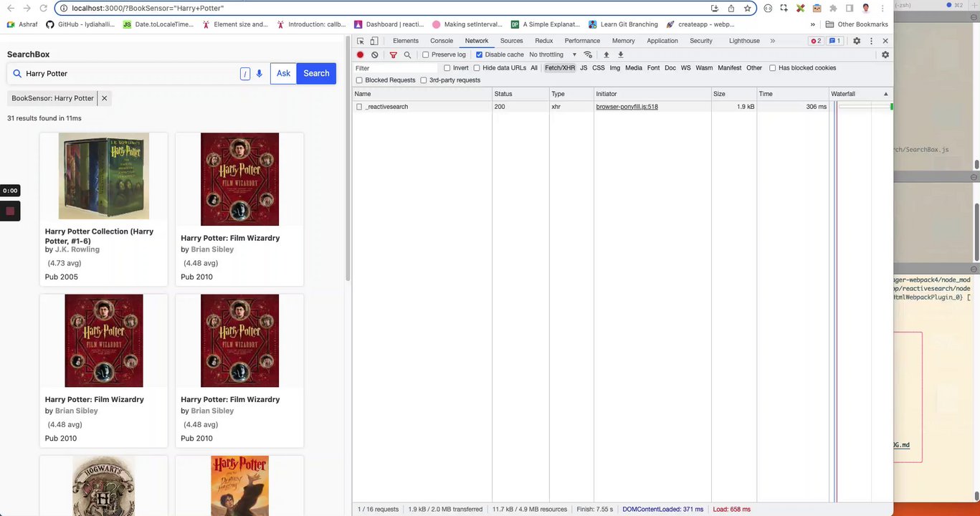Image resolution: width=980 pixels, height=516 pixels.
Task: Open the GitHub bookmark in bookmarks bar
Action: [80, 24]
